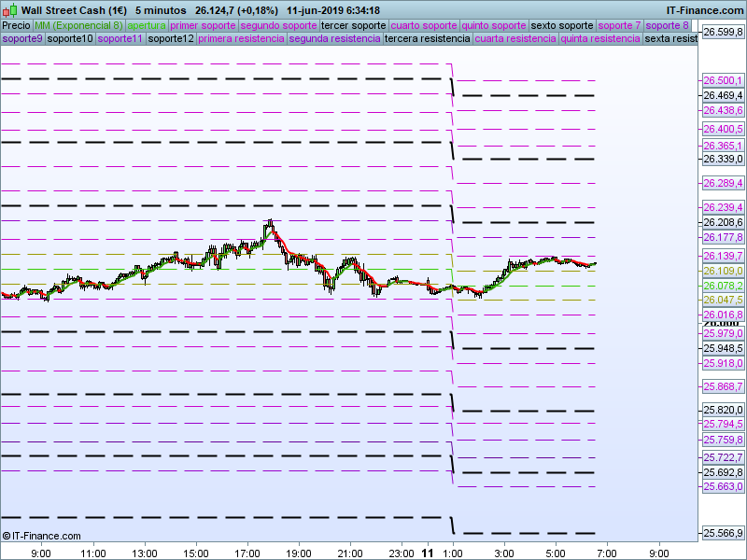Click the 25.692,8 price label
This screenshot has width=747, height=560.
click(x=723, y=472)
